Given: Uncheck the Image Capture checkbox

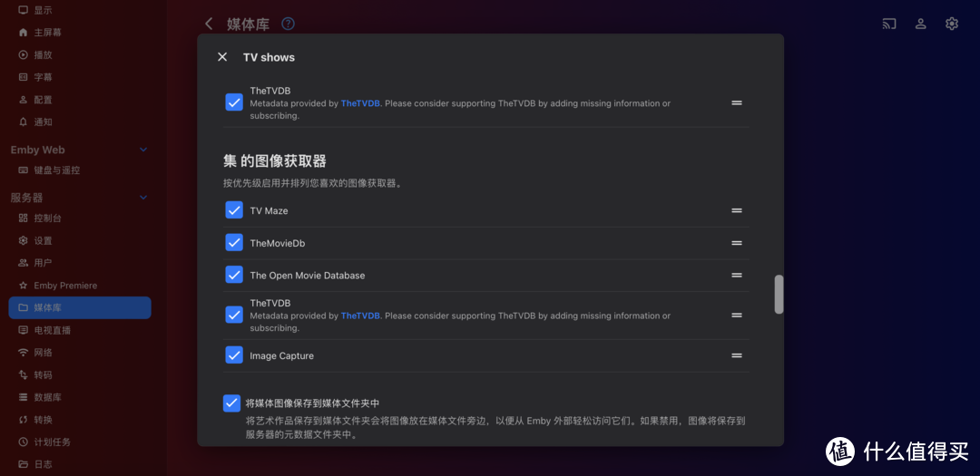Looking at the screenshot, I should pos(234,355).
